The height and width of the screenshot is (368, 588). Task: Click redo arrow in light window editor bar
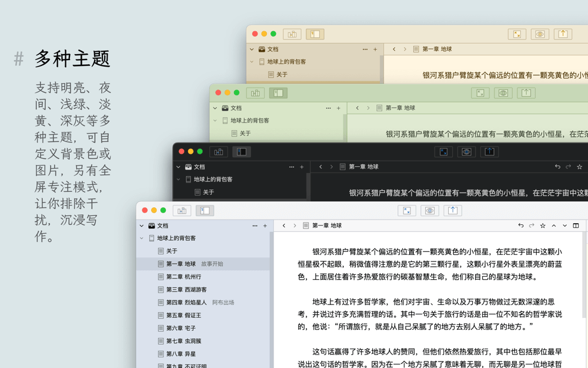(532, 226)
